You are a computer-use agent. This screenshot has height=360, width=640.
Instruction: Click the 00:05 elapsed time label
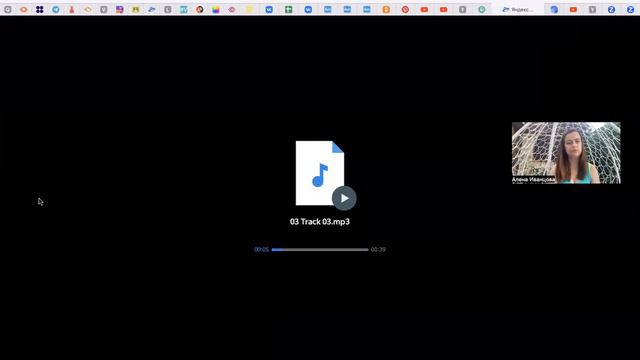point(261,249)
